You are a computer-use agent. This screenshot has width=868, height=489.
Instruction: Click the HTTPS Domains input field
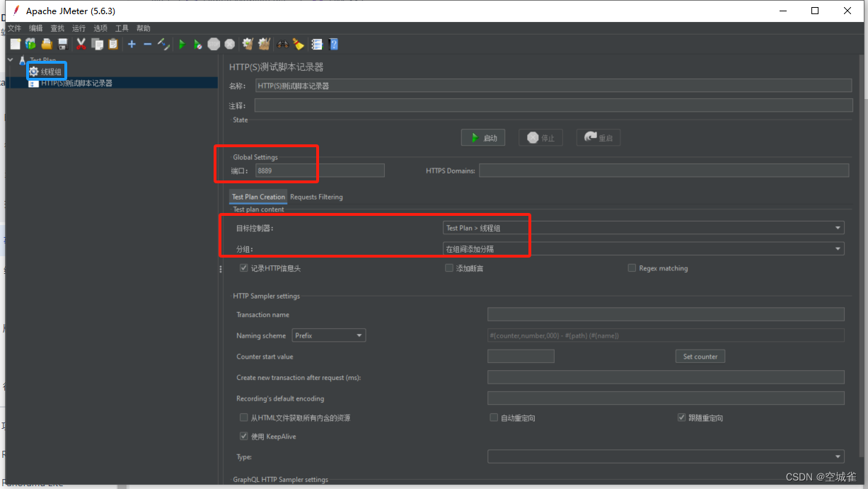[664, 171]
